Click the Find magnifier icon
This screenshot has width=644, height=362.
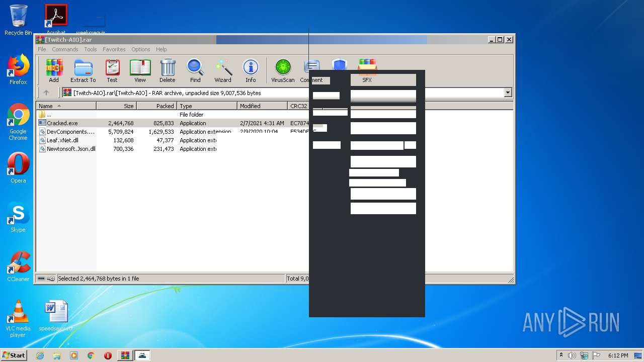pos(195,70)
